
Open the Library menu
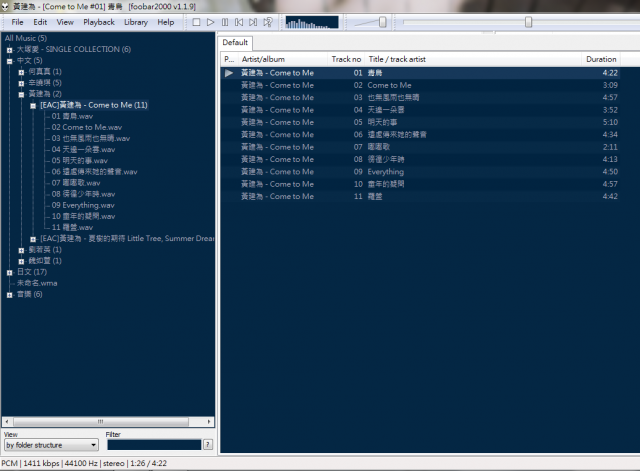click(x=136, y=22)
